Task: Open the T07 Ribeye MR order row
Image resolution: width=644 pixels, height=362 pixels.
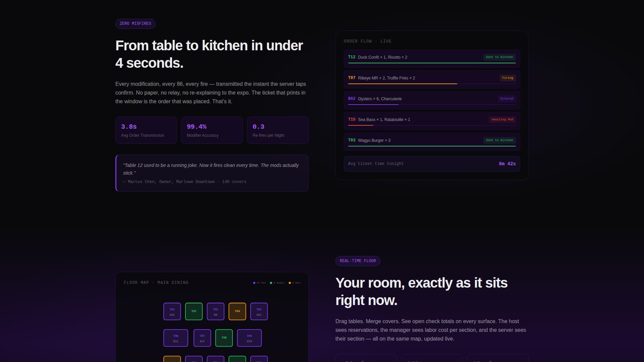Action: pos(432,79)
